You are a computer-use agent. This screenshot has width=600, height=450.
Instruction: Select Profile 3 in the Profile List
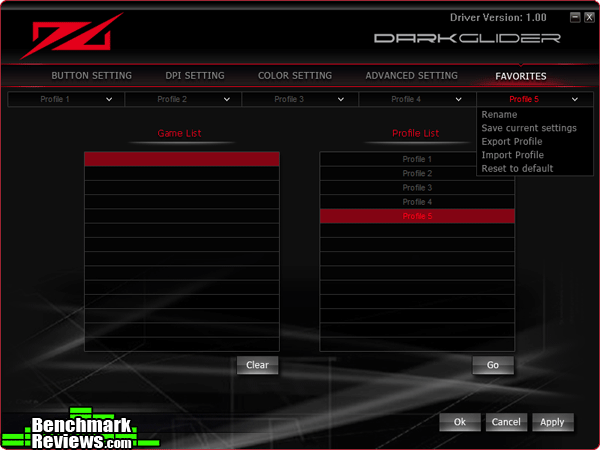tap(417, 188)
